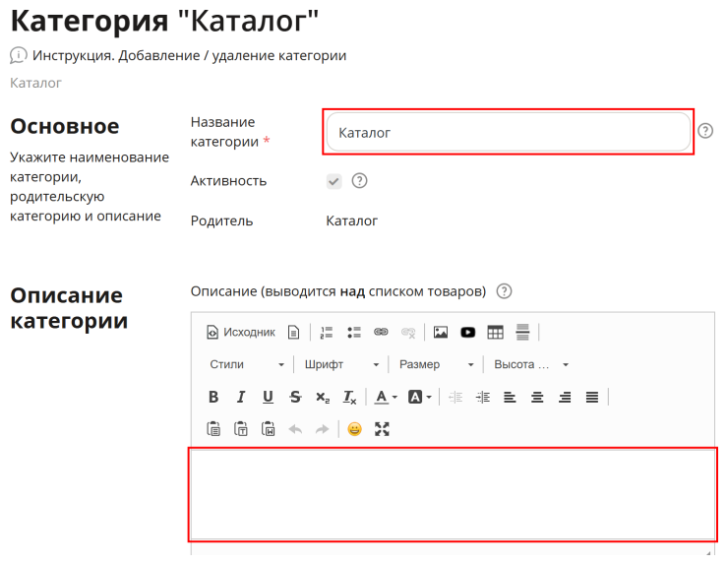
Task: Show help for category name field
Action: tap(705, 131)
